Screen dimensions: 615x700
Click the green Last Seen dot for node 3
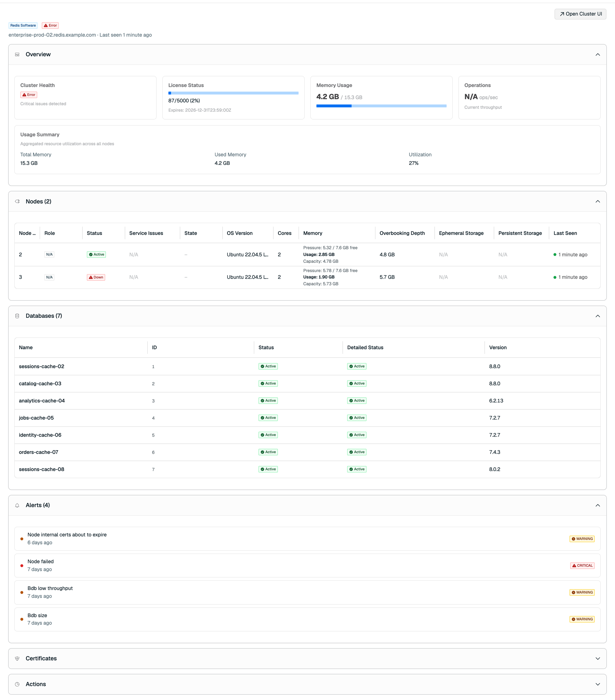pyautogui.click(x=555, y=278)
